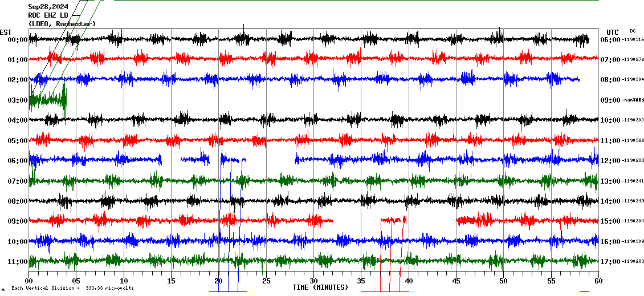This screenshot has height=296, width=644.
Task: Click the 30 minute tick on the time axis
Action: pos(313,281)
